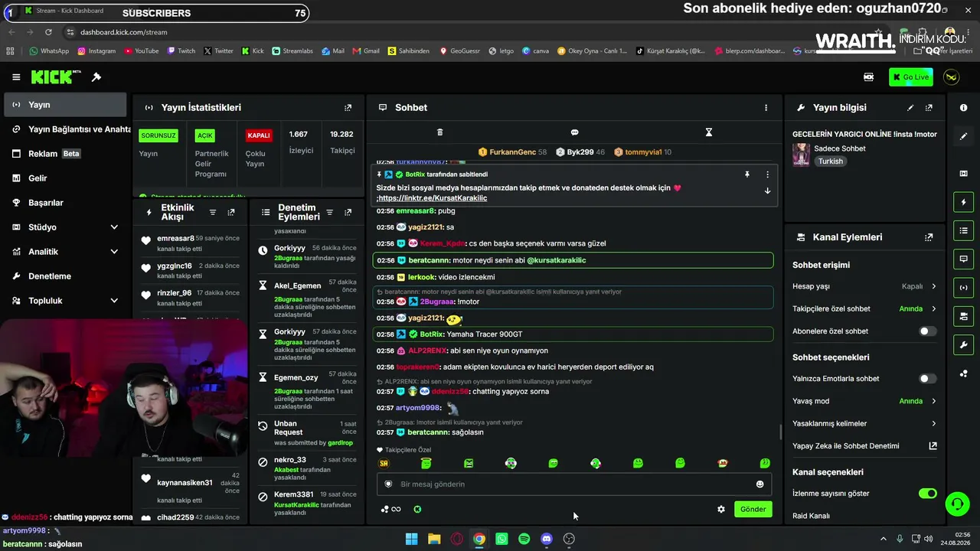
Task: Click the green Gönder button
Action: click(x=753, y=509)
